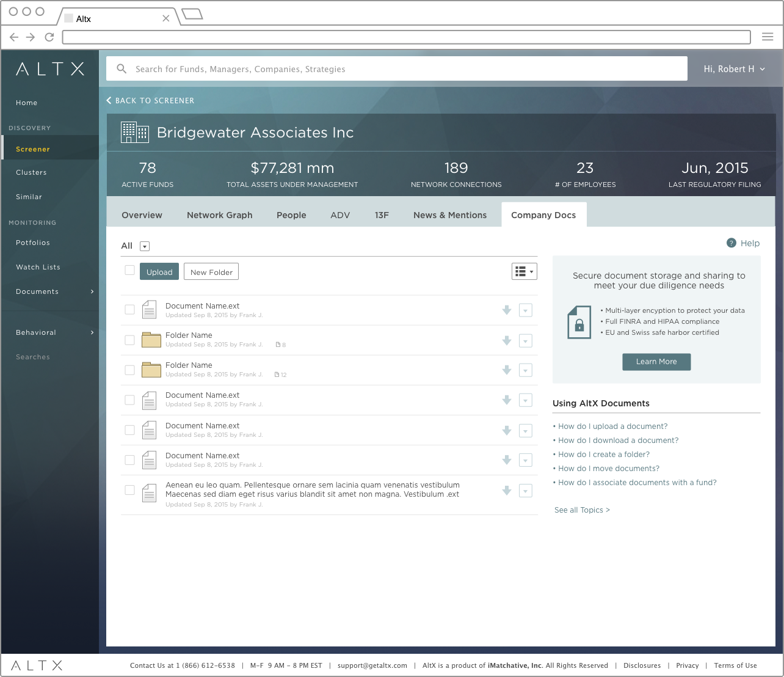784x677 pixels.
Task: Check the box for the 8-file folder
Action: 129,340
